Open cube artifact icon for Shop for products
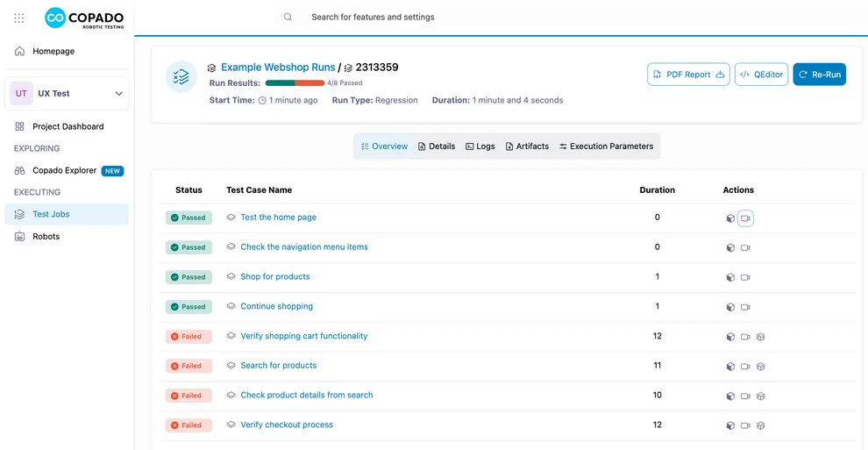 [x=730, y=277]
